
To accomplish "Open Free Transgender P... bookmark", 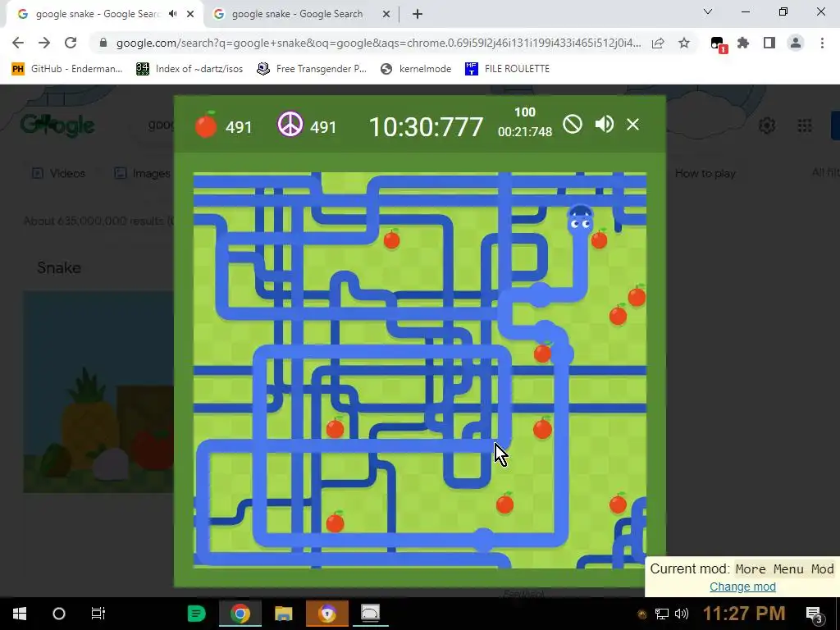I will [312, 69].
